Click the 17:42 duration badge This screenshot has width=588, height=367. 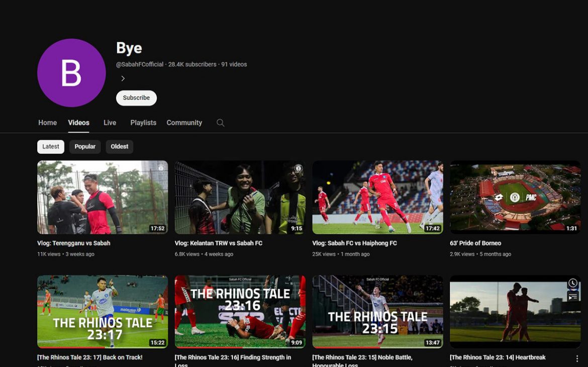(433, 228)
